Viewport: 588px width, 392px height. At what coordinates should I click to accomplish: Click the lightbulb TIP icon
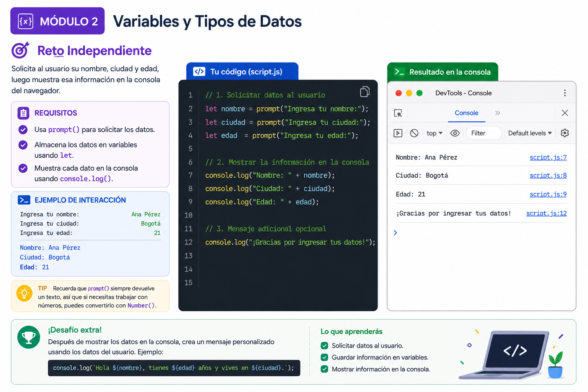(24, 294)
